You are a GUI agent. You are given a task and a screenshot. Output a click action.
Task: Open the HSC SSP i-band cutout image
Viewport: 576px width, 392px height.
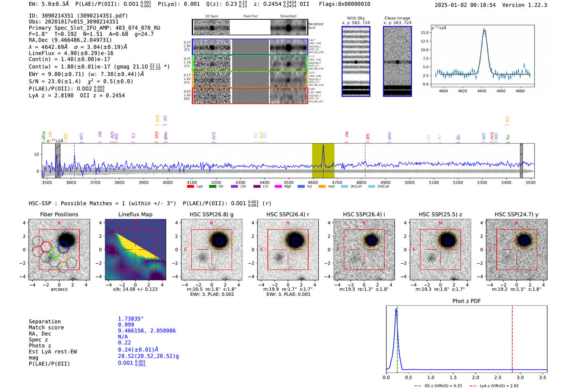pos(364,250)
